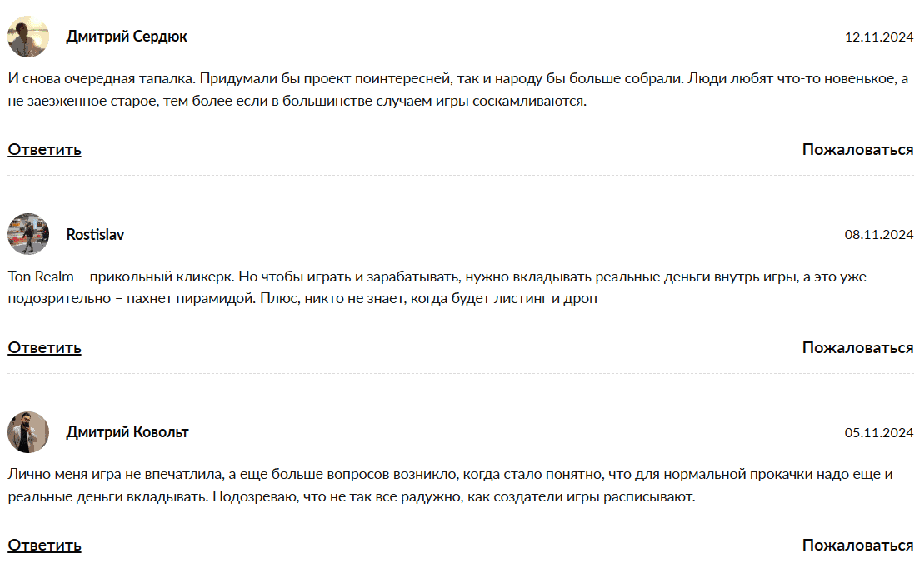Click the dashed divider below Rostislav's comment
This screenshot has height=563, width=924.
[x=462, y=373]
